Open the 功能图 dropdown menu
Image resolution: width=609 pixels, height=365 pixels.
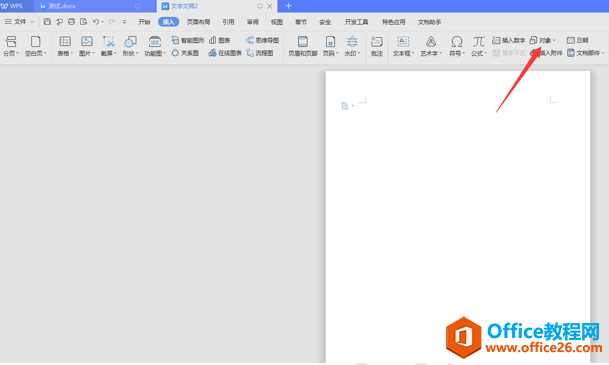pyautogui.click(x=164, y=53)
